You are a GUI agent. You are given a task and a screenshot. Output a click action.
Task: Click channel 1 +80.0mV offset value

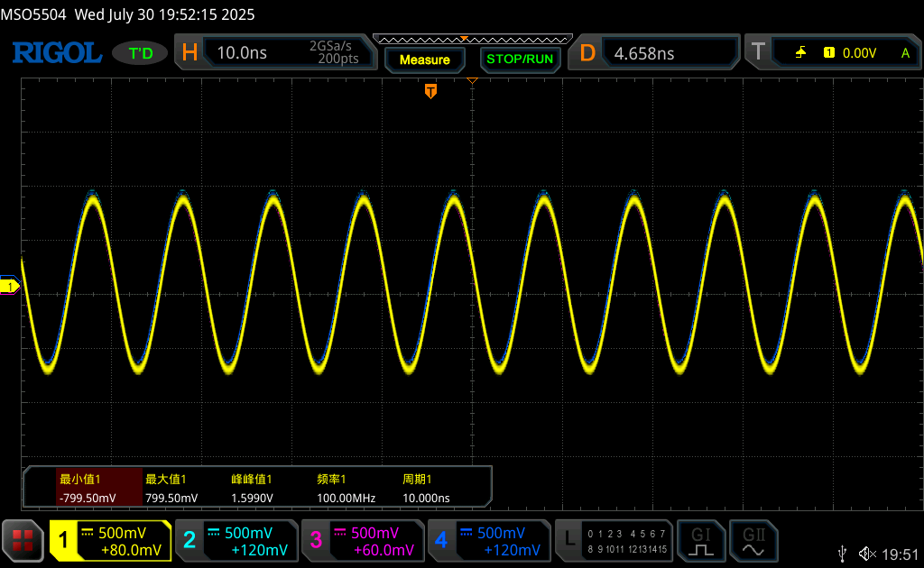click(131, 550)
